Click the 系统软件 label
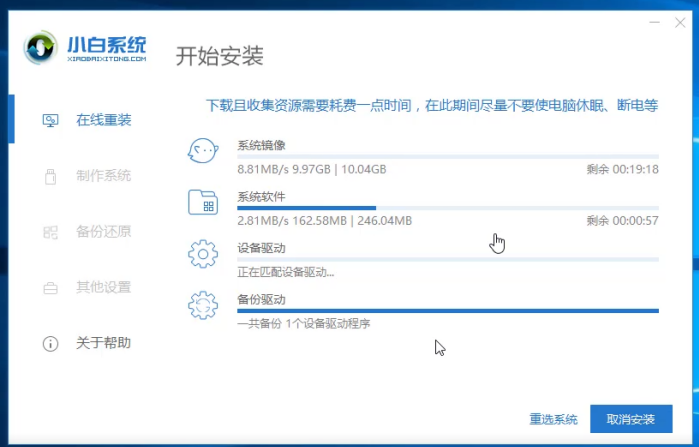Image resolution: width=699 pixels, height=447 pixels. coord(261,197)
